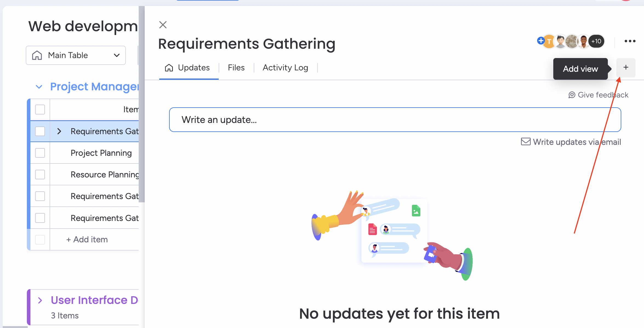Click the envelope icon for email updates
Image resolution: width=644 pixels, height=328 pixels.
coord(526,142)
